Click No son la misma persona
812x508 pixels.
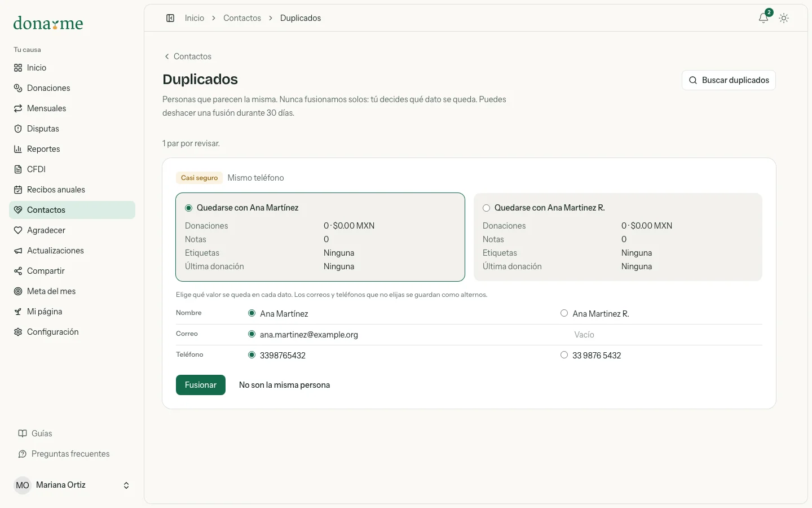[284, 385]
